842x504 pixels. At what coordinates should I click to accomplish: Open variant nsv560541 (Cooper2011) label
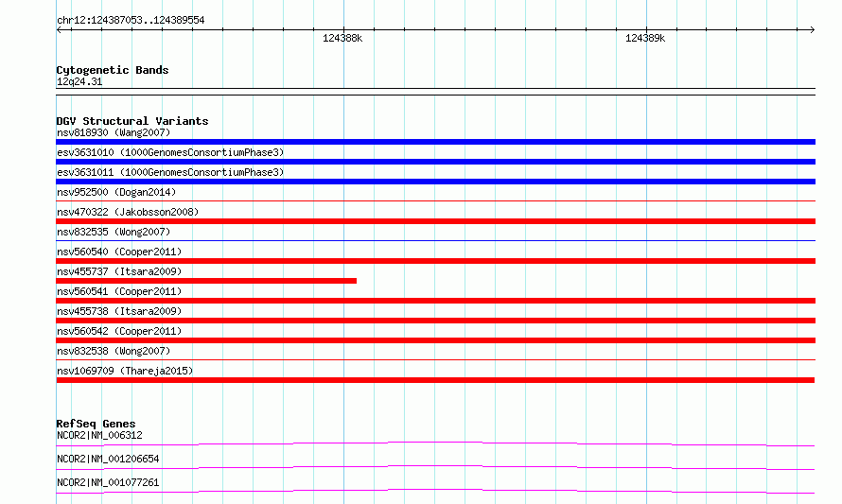(x=119, y=291)
